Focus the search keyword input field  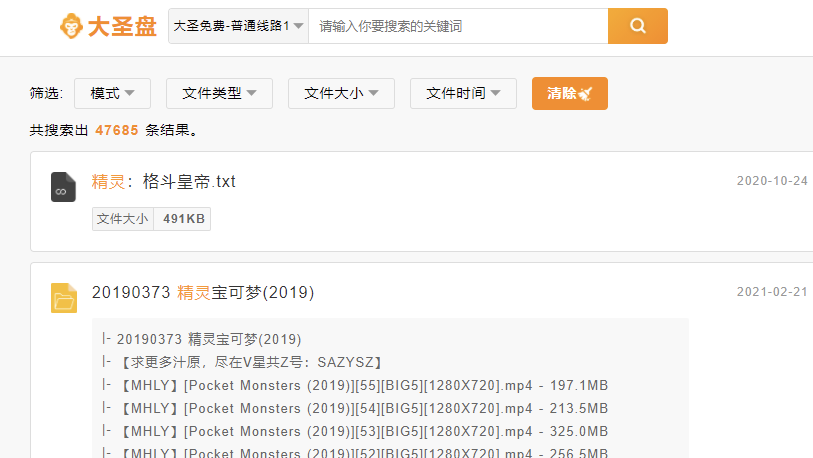tap(457, 26)
